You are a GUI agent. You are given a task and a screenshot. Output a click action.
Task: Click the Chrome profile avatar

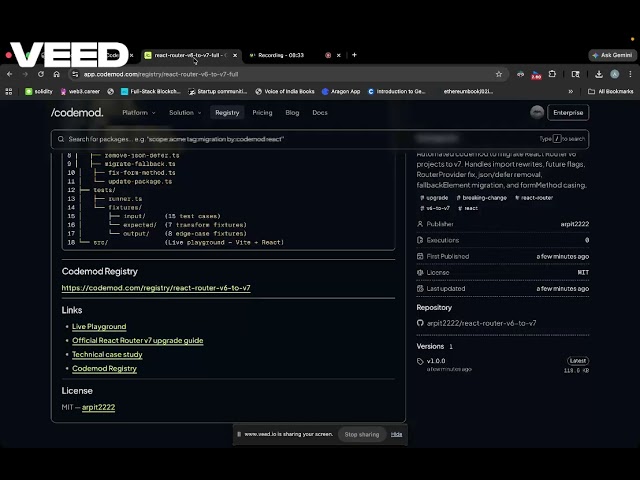click(615, 74)
